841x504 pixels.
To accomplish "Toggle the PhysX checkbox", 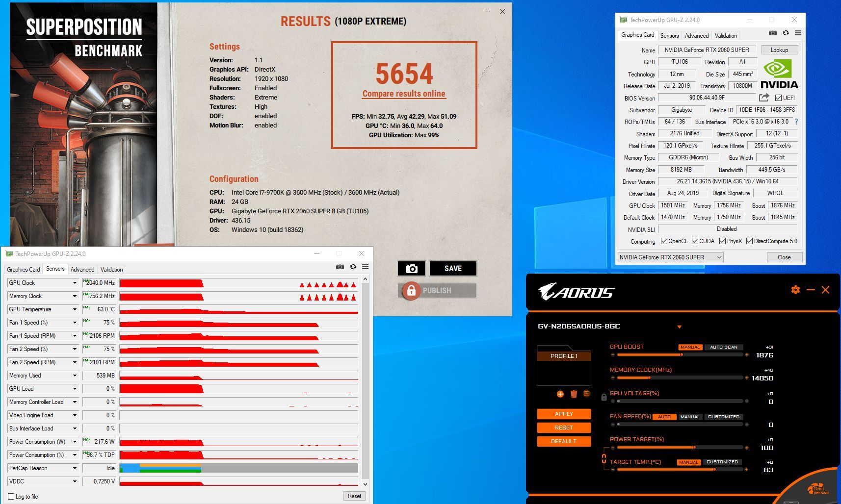I will click(x=722, y=241).
